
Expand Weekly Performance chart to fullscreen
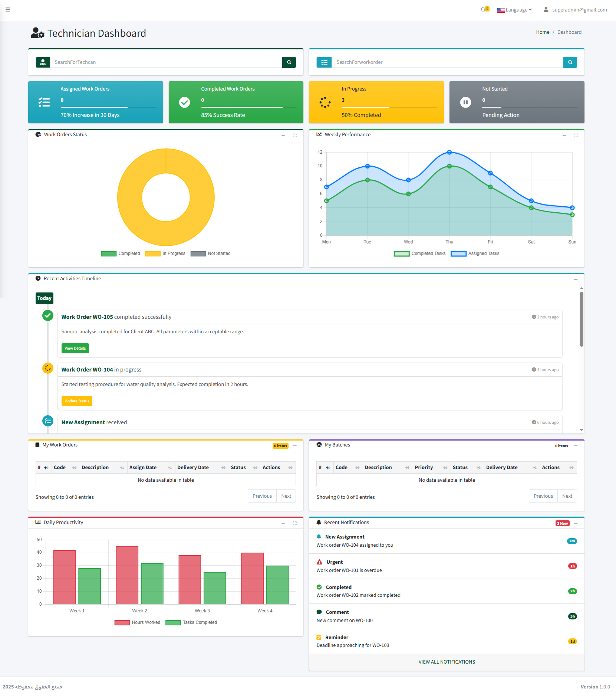pos(576,135)
